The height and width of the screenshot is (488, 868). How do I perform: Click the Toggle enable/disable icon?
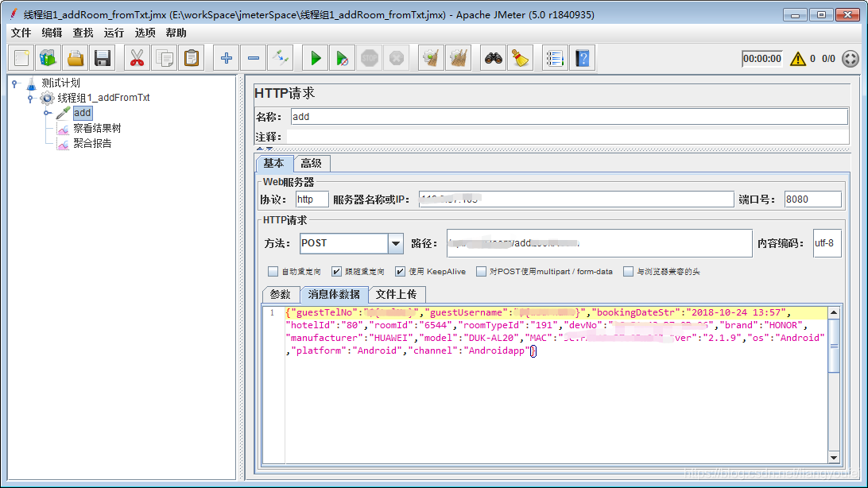point(280,58)
